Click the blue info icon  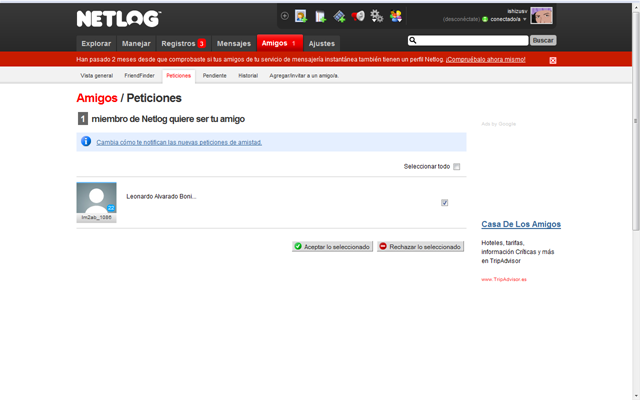[86, 141]
